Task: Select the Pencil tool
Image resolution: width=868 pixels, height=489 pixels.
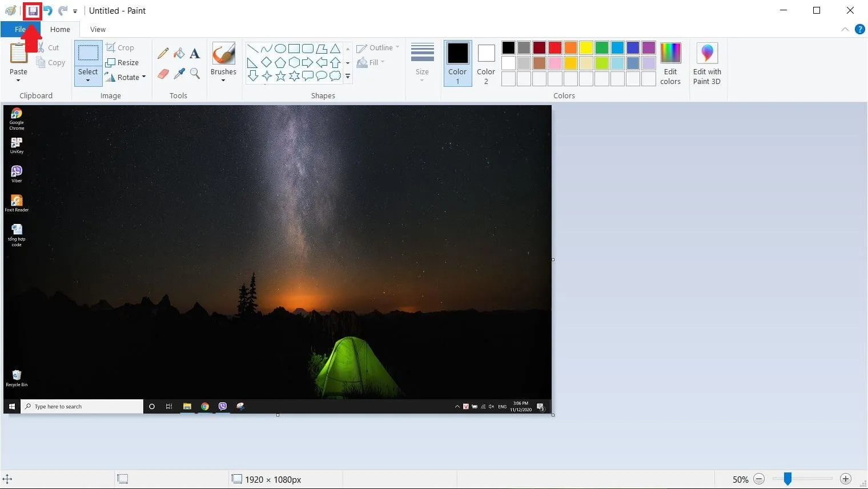Action: (163, 53)
